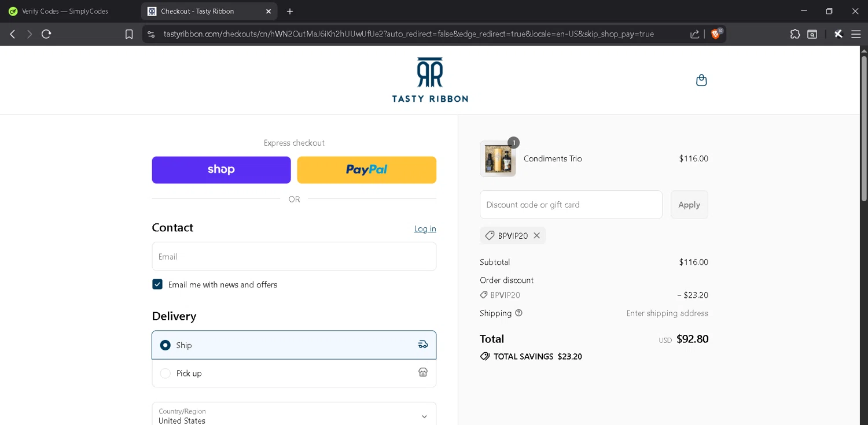Screen dimensions: 868x425
Task: Select the Checkout - Tasty Ribbon tab
Action: tap(209, 12)
